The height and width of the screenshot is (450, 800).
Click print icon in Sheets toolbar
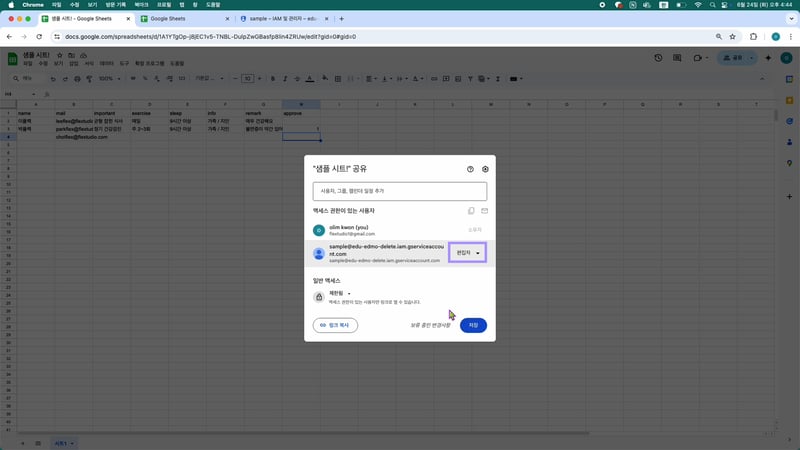pyautogui.click(x=77, y=79)
